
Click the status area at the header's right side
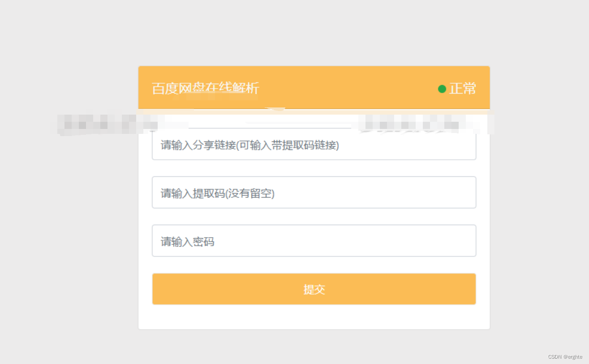pyautogui.click(x=457, y=89)
